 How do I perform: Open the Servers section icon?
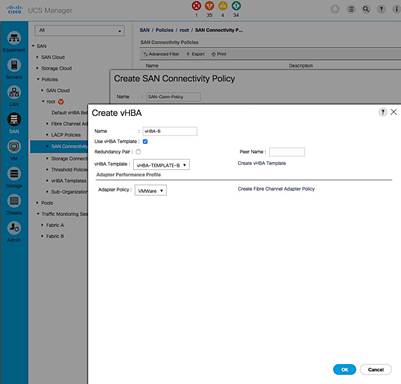tap(14, 65)
